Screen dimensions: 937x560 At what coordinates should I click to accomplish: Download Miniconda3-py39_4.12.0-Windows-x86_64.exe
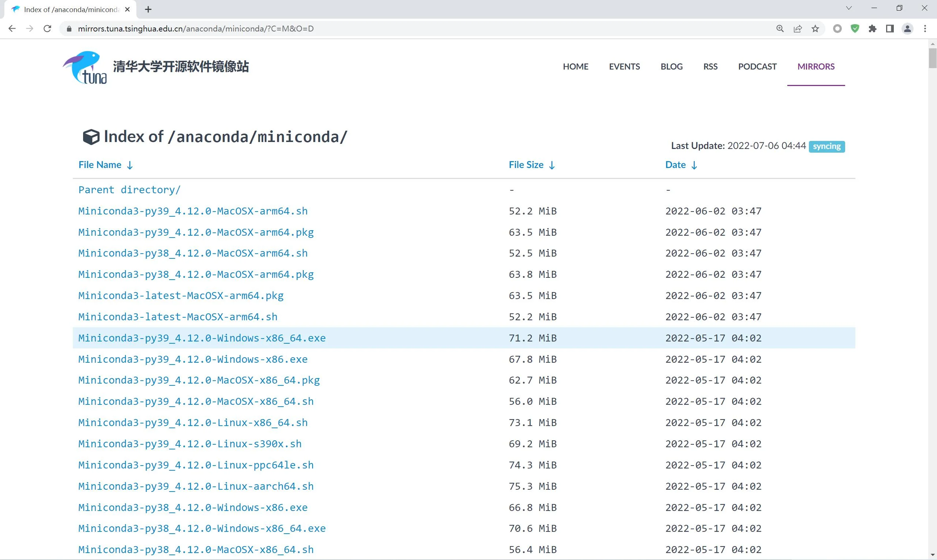coord(202,338)
